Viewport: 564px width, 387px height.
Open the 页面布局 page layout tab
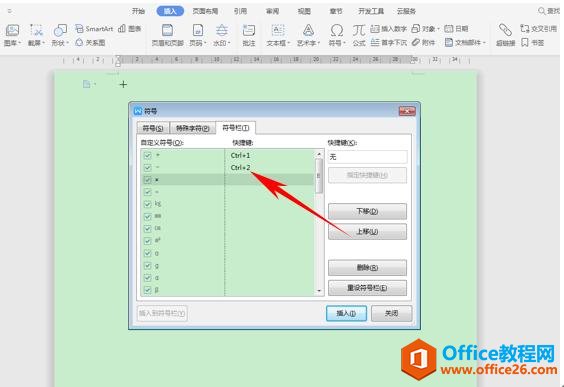point(205,11)
